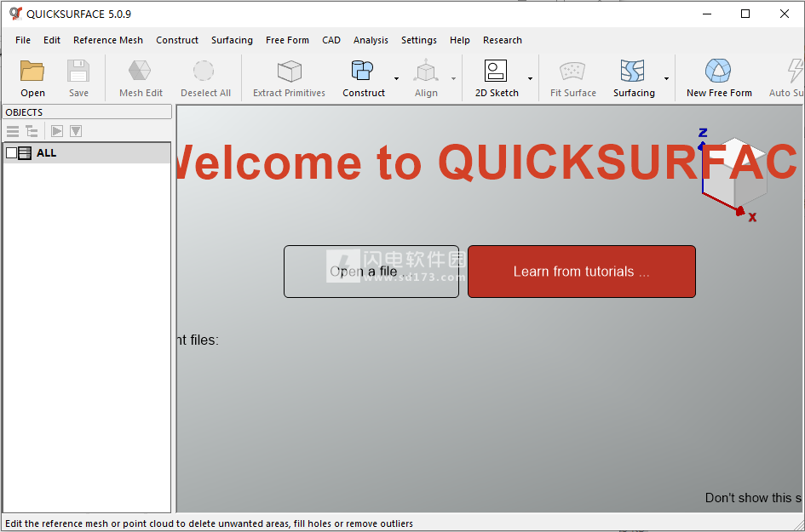Open the Research menu
The image size is (805, 532).
coord(502,40)
